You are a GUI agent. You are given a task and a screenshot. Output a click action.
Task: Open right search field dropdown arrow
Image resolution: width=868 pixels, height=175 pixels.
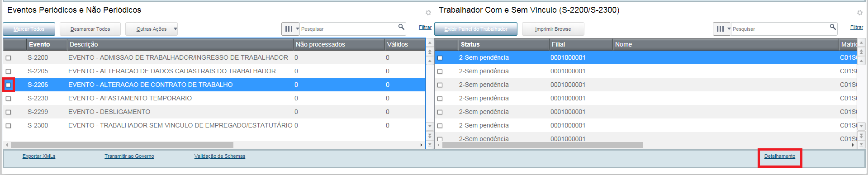(x=729, y=29)
